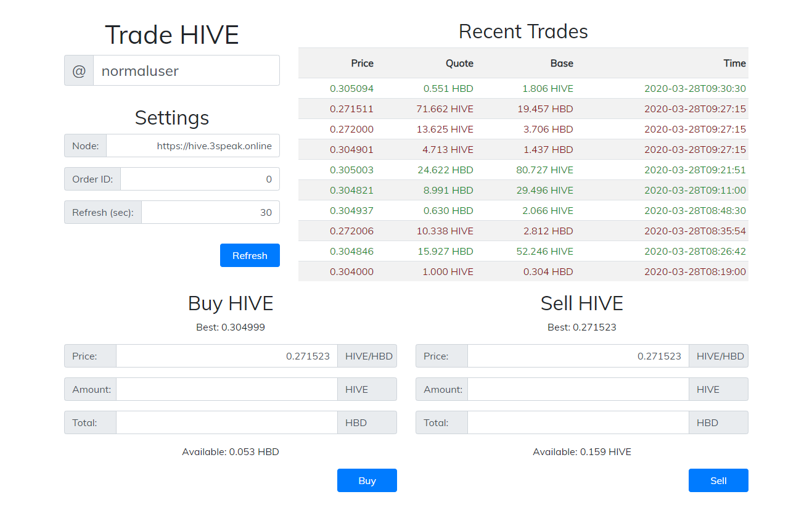Select trade price 0.304846
Image resolution: width=812 pixels, height=518 pixels.
(351, 251)
